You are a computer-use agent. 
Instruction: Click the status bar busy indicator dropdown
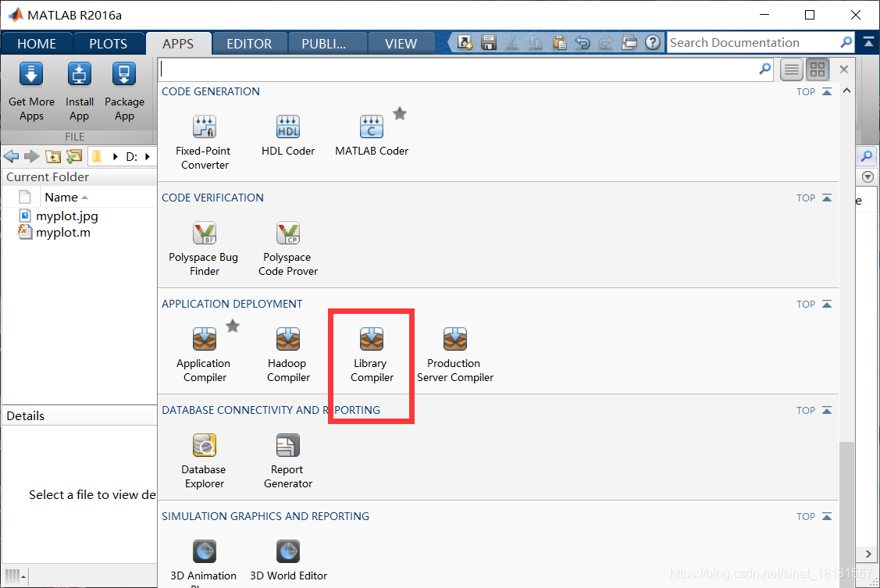[15, 576]
